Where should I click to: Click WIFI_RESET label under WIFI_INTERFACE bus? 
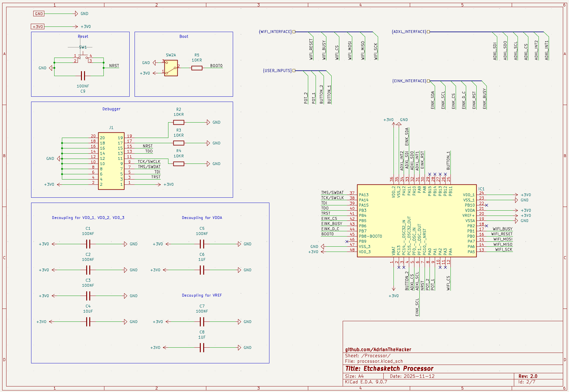point(311,49)
